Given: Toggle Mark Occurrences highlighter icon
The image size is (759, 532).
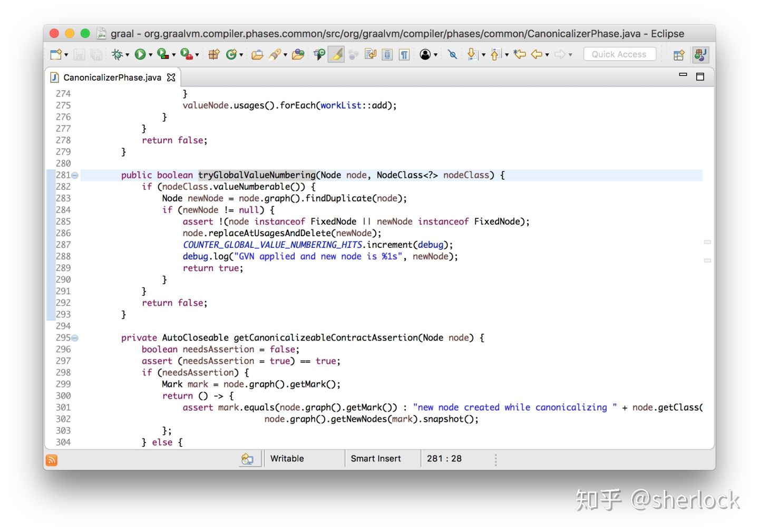Looking at the screenshot, I should pos(336,54).
